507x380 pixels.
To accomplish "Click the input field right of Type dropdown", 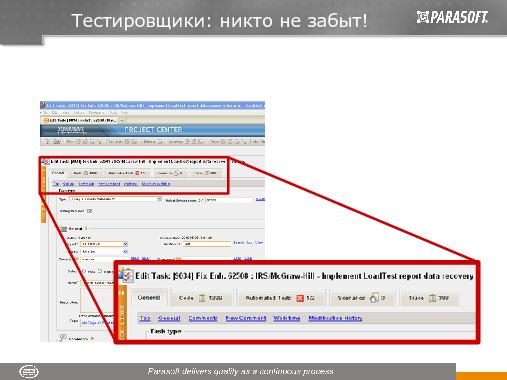I will click(x=229, y=200).
